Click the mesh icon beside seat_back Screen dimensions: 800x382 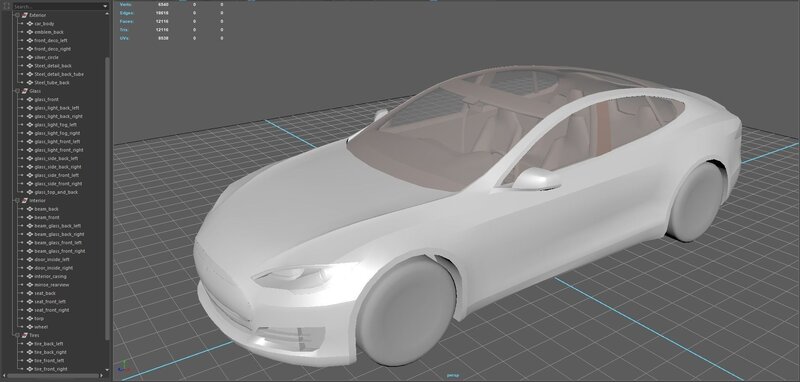(30, 293)
